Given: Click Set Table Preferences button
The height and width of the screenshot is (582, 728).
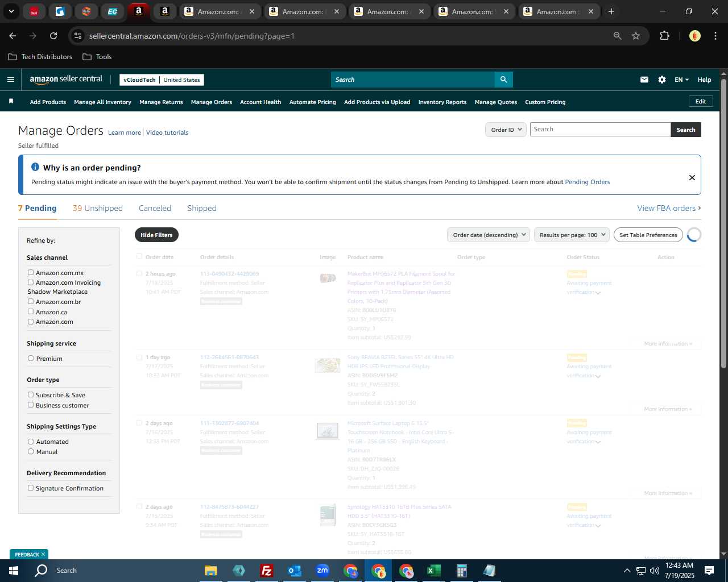Looking at the screenshot, I should tap(648, 235).
